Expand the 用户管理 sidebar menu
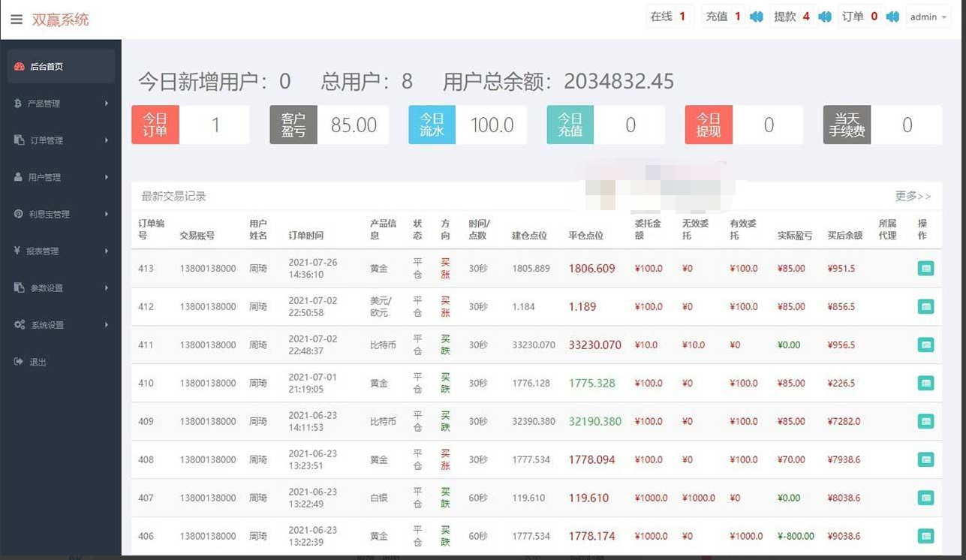 [x=61, y=177]
